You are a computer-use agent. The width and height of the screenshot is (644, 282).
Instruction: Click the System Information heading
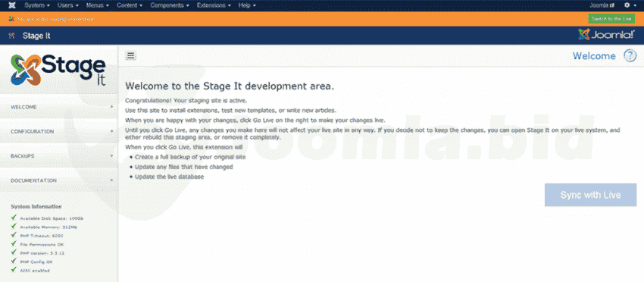click(36, 206)
